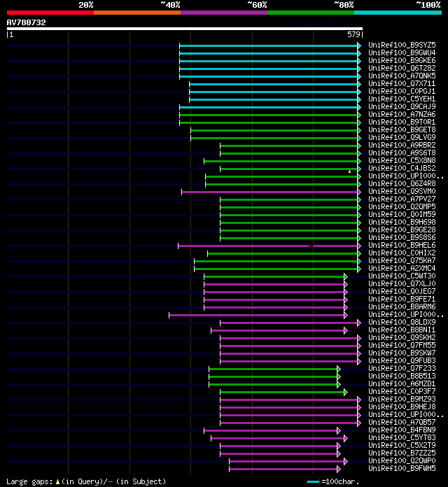
Task: Select the UniRef100_B8B513 label
Action: coord(402,376)
